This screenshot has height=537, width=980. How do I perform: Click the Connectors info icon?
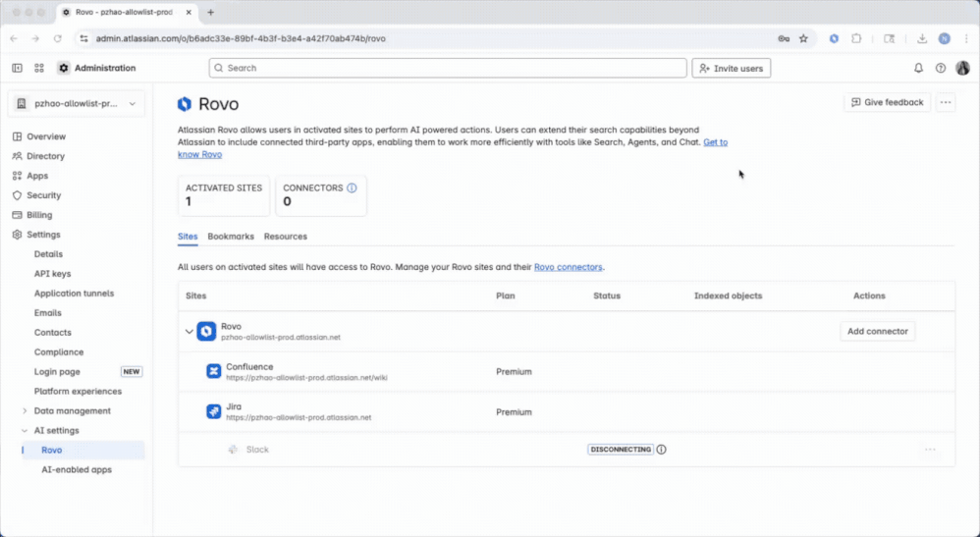(352, 188)
